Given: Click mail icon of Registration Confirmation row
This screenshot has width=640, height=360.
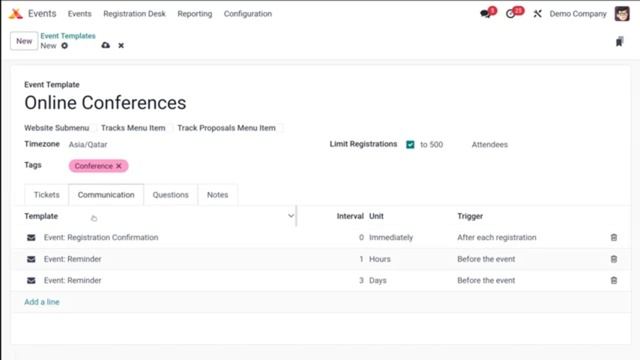Looking at the screenshot, I should coord(31,238).
